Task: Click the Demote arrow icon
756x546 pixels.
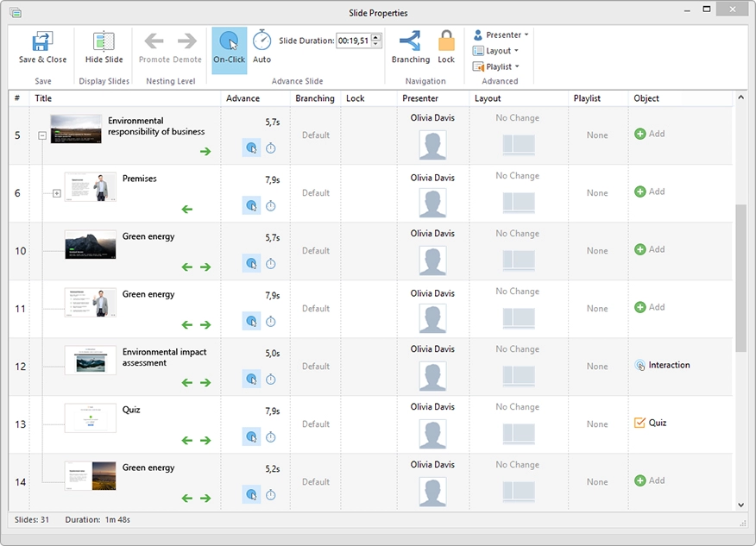Action: [x=187, y=41]
